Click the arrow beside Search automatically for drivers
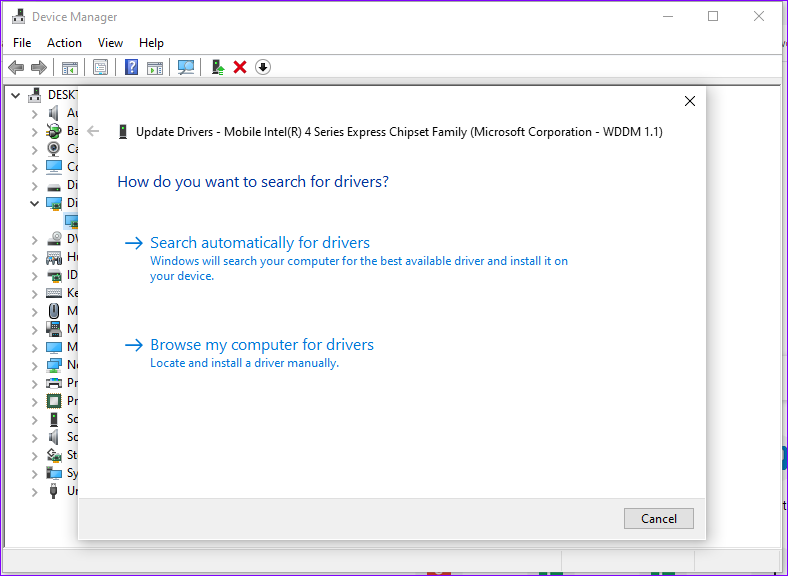The height and width of the screenshot is (576, 788). [x=134, y=243]
